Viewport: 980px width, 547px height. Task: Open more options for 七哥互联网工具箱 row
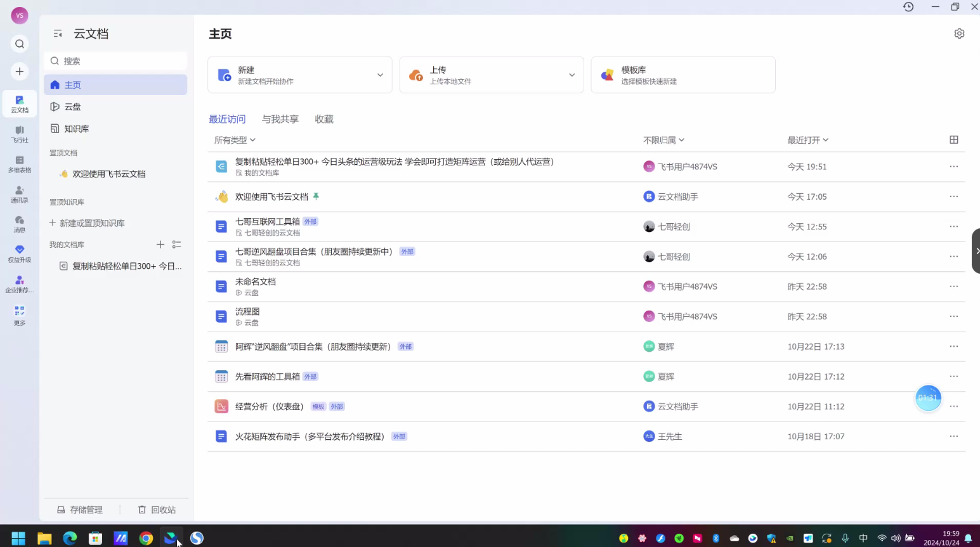coord(953,226)
